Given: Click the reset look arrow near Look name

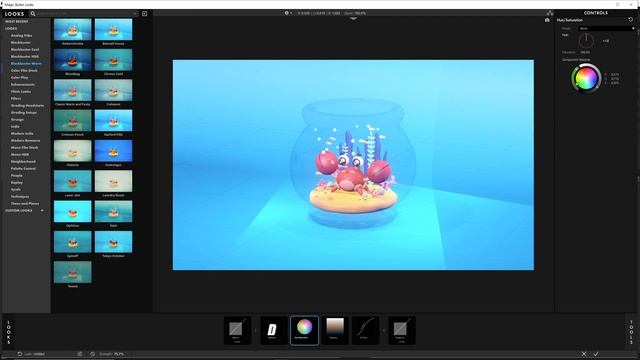Looking at the screenshot, I should click(x=19, y=354).
